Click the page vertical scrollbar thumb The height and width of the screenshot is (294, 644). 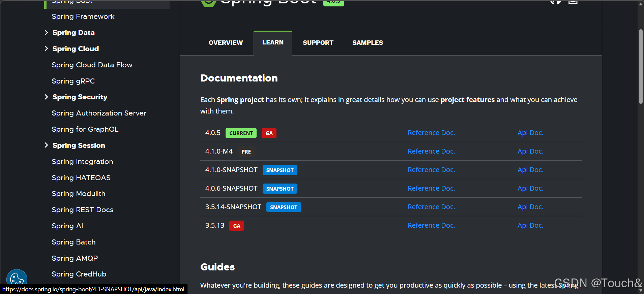pos(641,67)
